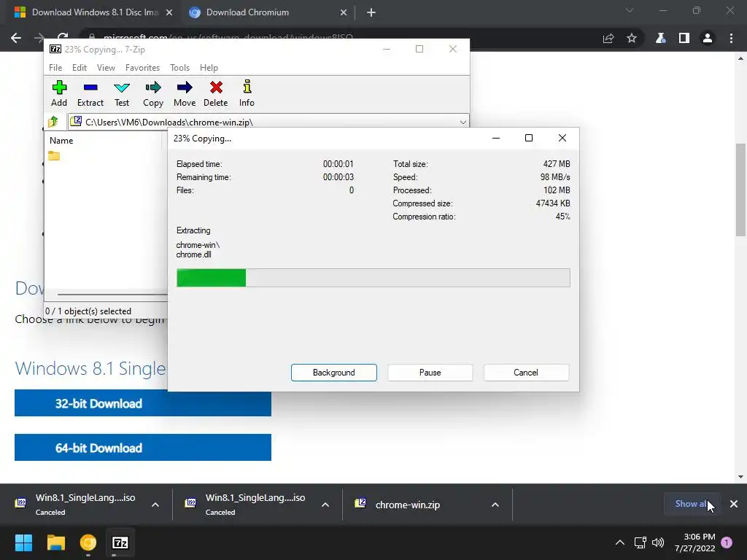Click the Extract toolbar icon
Viewport: 747px width, 560px height.
coord(90,93)
